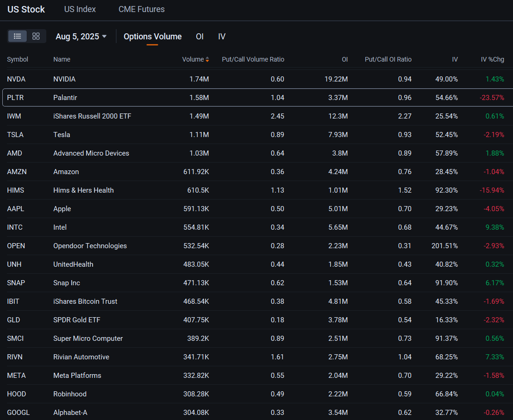Select the IV ranking tab
513x420 pixels.
click(x=222, y=37)
